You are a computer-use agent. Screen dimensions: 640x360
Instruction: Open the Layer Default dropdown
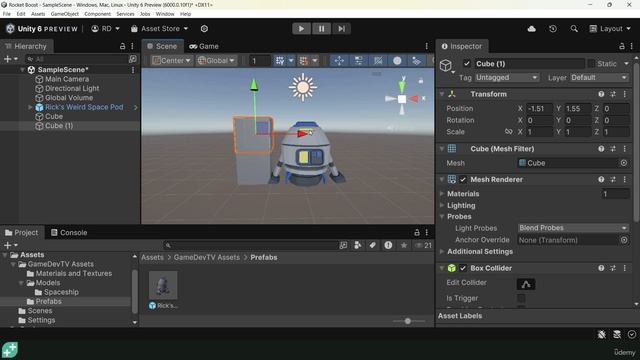coord(598,78)
